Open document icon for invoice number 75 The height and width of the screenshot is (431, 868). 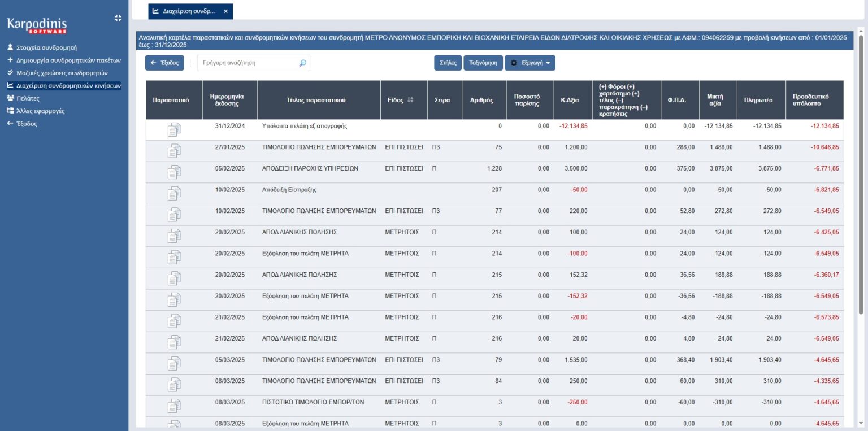point(174,151)
